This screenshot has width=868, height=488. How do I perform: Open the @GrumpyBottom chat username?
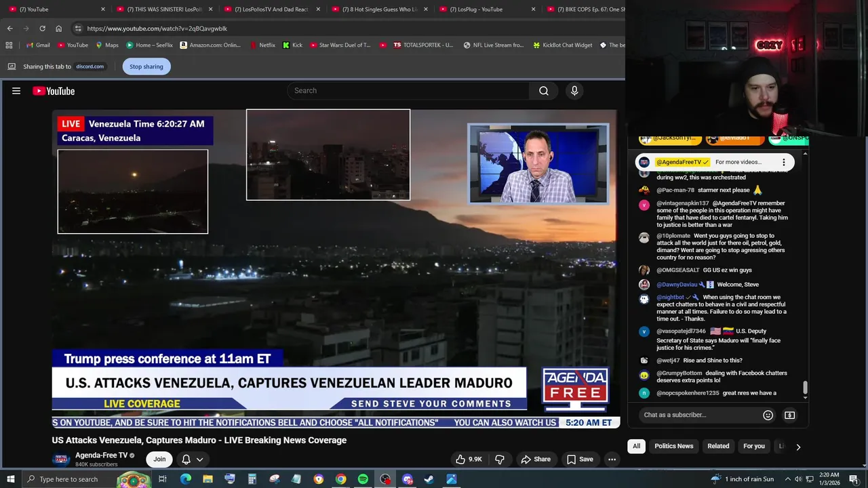[679, 373]
